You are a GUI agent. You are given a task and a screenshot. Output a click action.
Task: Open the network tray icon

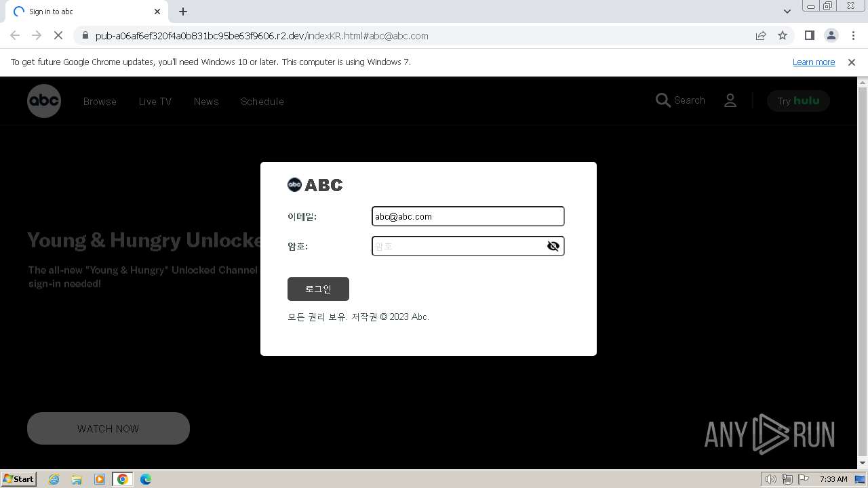(787, 479)
